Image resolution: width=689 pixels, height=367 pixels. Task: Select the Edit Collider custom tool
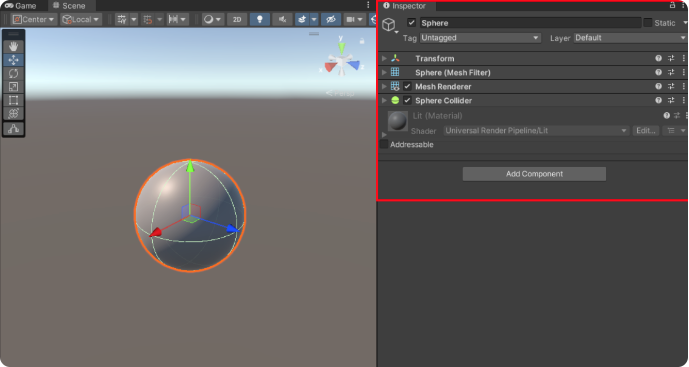click(13, 129)
